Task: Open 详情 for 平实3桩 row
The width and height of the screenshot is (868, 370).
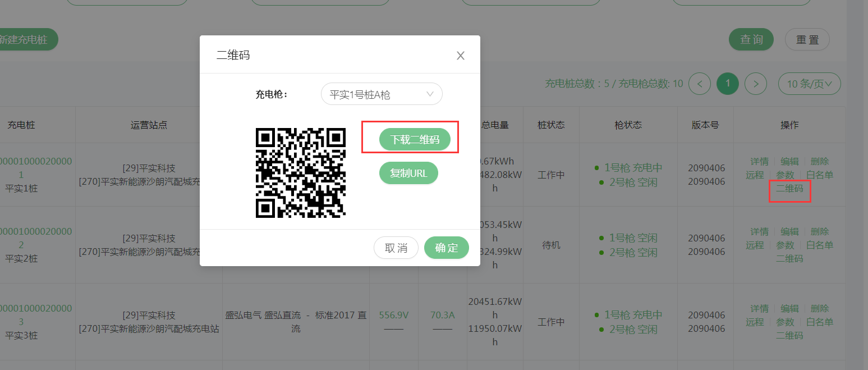Action: pyautogui.click(x=760, y=308)
